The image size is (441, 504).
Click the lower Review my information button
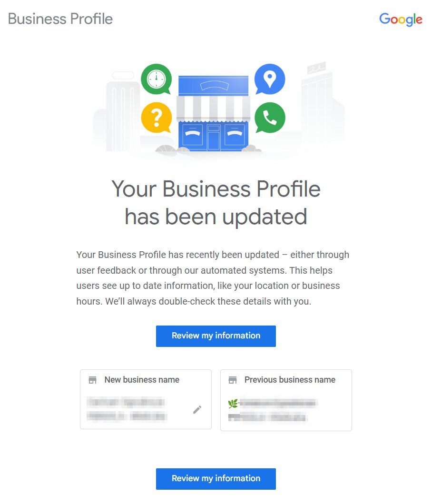click(216, 479)
